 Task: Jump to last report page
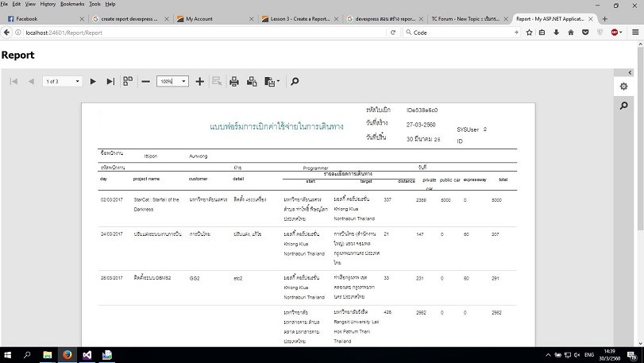coord(110,81)
